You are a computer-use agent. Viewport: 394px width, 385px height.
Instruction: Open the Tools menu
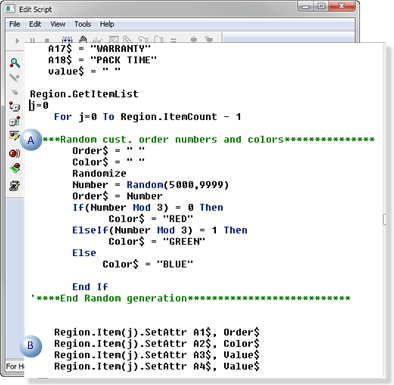(82, 24)
